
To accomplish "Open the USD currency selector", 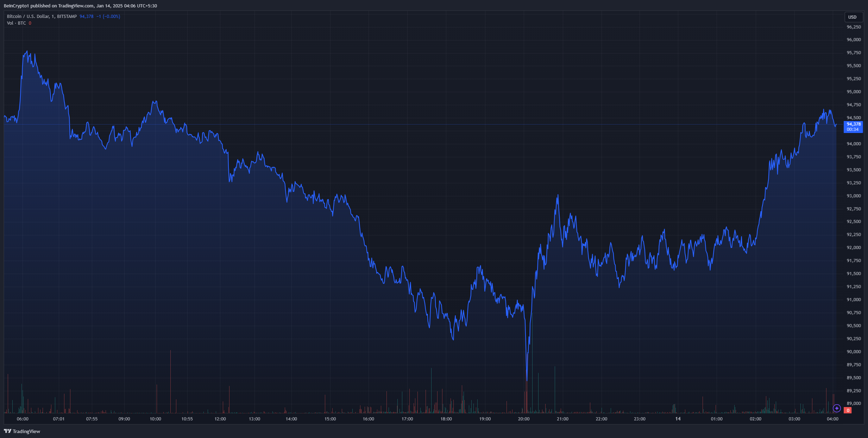I will click(853, 17).
